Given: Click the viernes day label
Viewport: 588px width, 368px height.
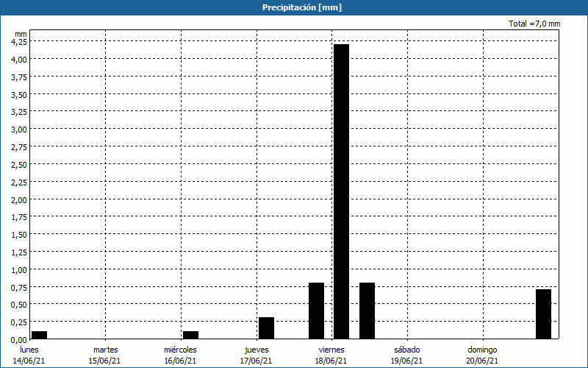Looking at the screenshot, I should 331,350.
